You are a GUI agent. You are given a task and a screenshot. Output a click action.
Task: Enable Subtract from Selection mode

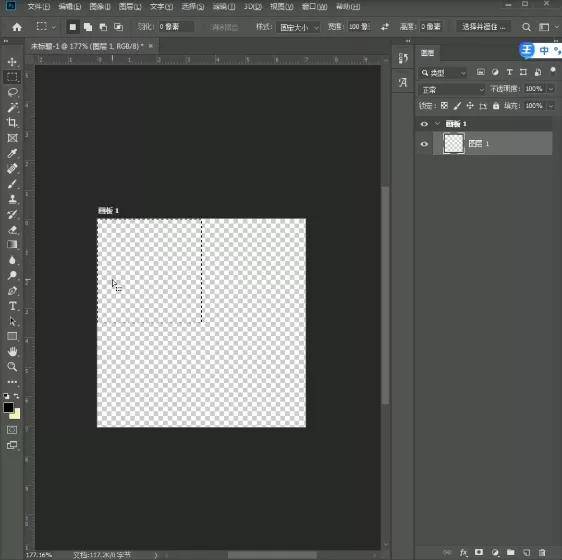pyautogui.click(x=103, y=27)
